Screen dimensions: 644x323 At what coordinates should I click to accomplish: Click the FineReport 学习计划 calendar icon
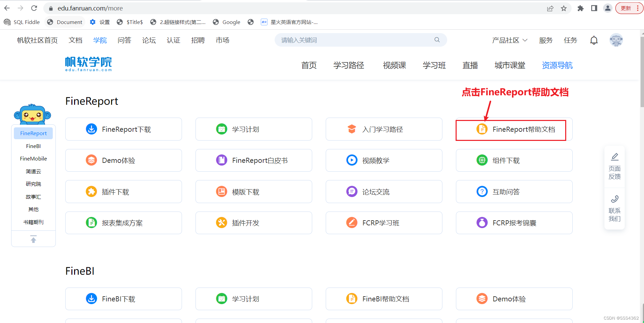click(x=222, y=129)
